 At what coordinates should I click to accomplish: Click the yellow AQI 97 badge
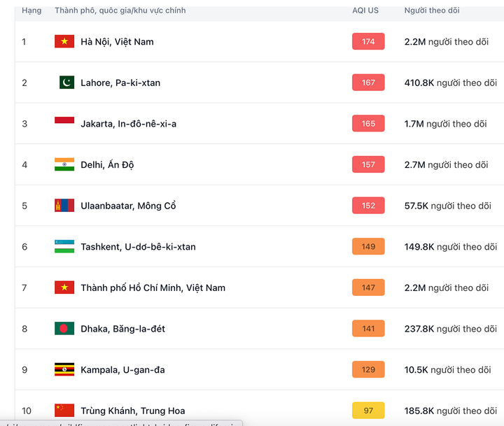(x=368, y=411)
